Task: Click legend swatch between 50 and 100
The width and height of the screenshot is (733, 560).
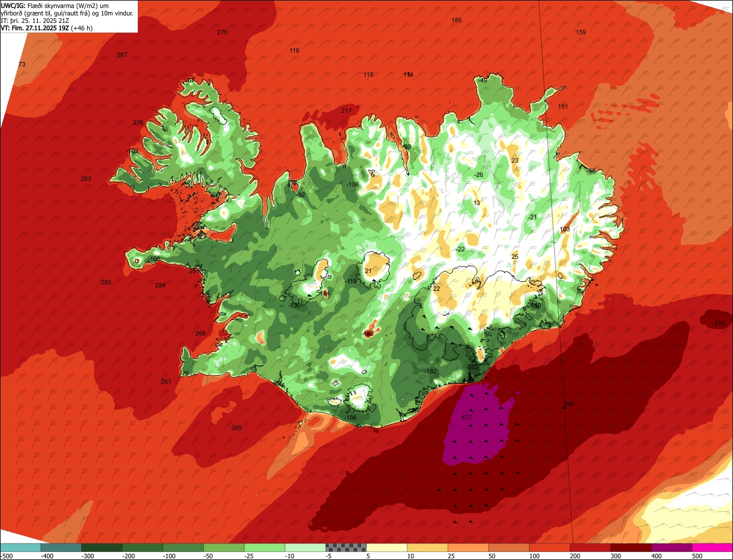Action: point(509,547)
